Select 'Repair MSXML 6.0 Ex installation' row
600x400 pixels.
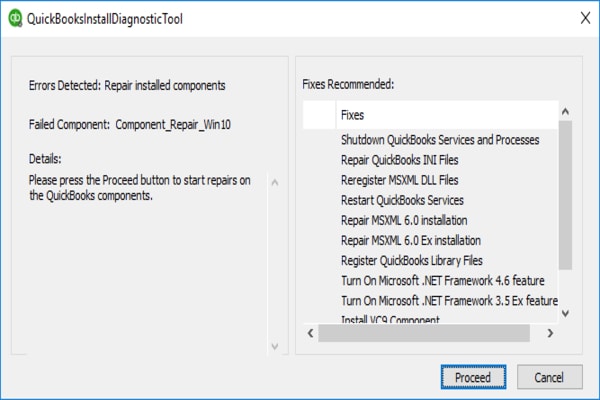(x=411, y=240)
